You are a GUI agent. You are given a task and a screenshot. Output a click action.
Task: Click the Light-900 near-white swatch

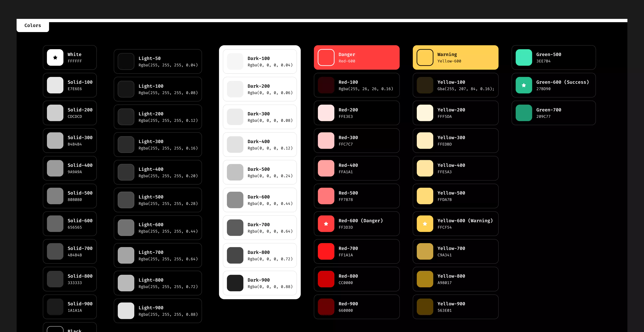[126, 311]
